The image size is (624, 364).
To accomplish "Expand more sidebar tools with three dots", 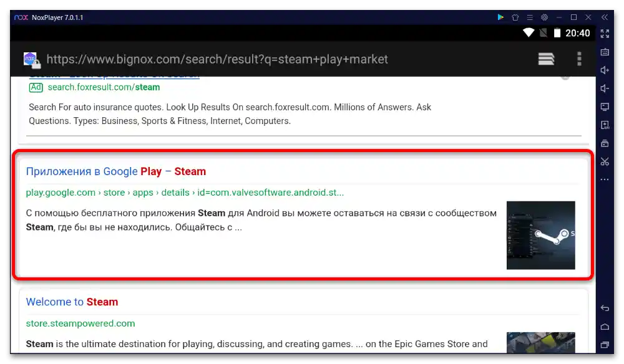I will coord(605,180).
